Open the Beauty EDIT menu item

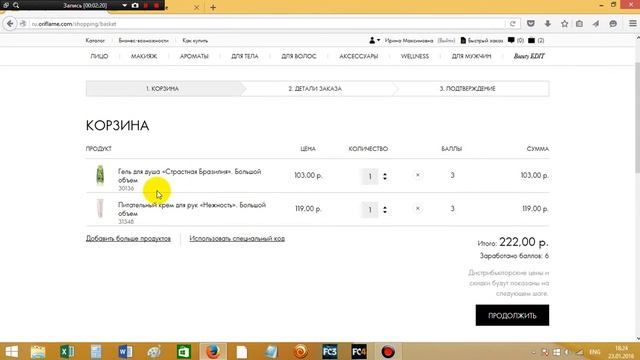pyautogui.click(x=529, y=56)
